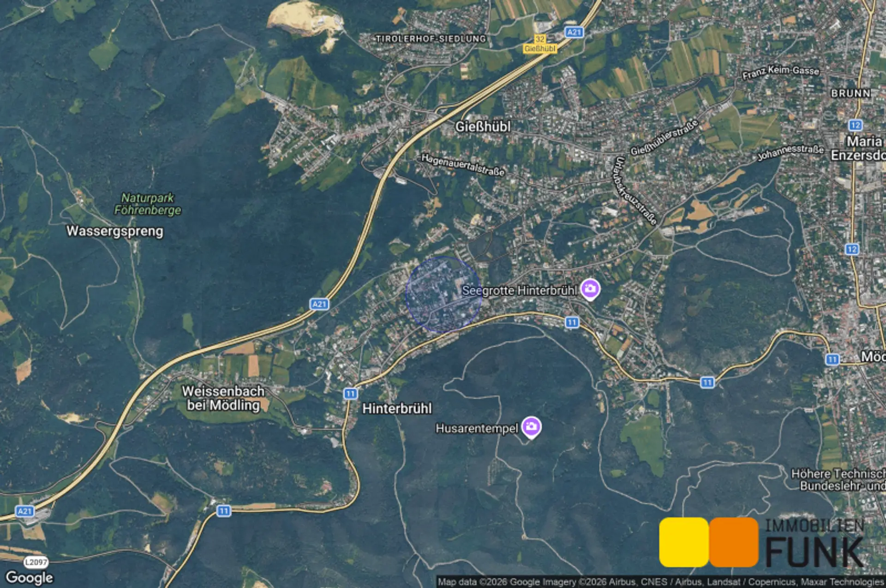Image resolution: width=886 pixels, height=588 pixels.
Task: Click the Husarentempel camera marker icon
Action: click(531, 426)
